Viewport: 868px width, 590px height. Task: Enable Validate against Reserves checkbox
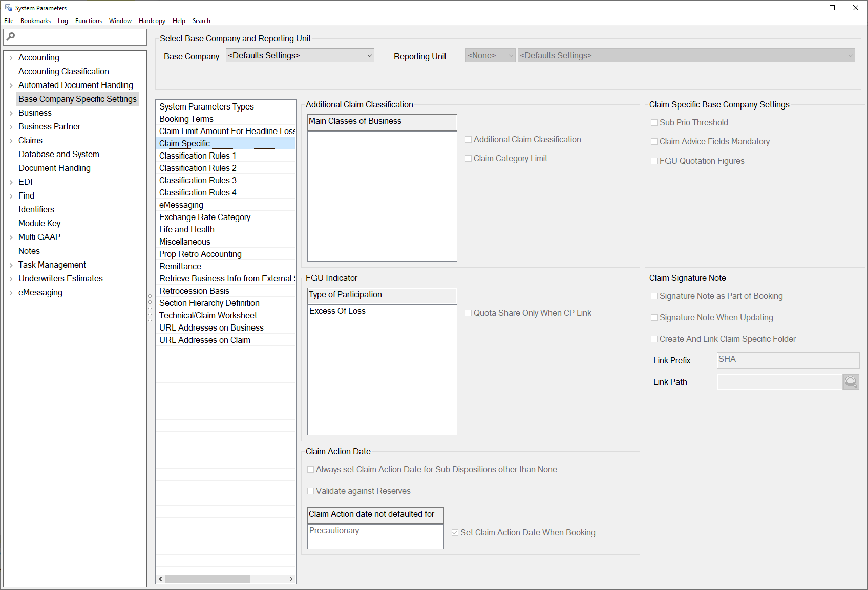(310, 491)
